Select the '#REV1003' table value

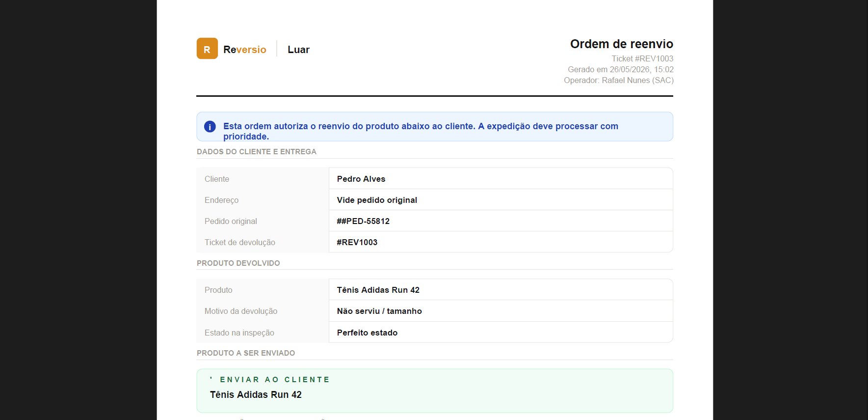tap(357, 242)
